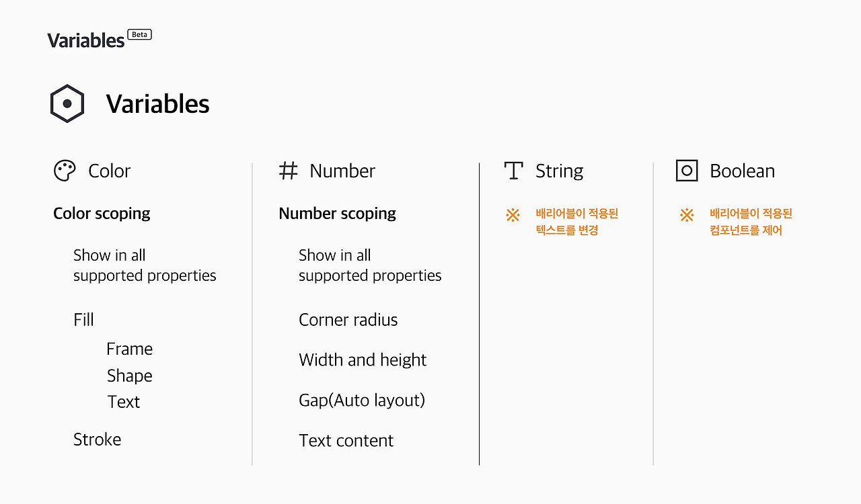Click the Color palette icon
861x504 pixels.
click(x=65, y=171)
